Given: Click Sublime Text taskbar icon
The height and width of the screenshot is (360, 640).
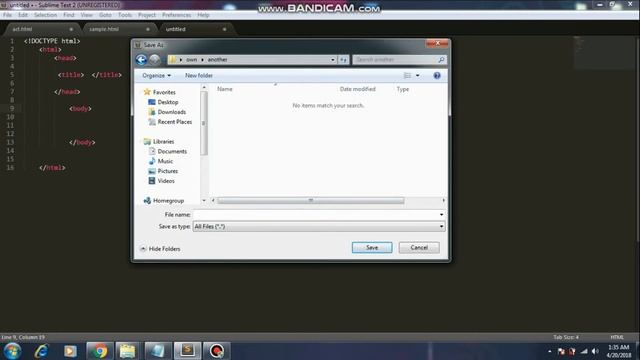Looking at the screenshot, I should tap(187, 351).
